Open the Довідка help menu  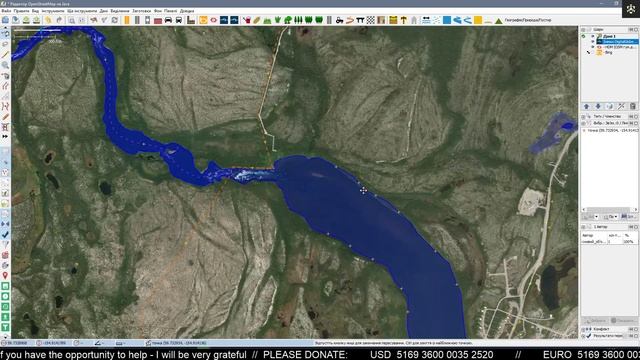[x=187, y=11]
